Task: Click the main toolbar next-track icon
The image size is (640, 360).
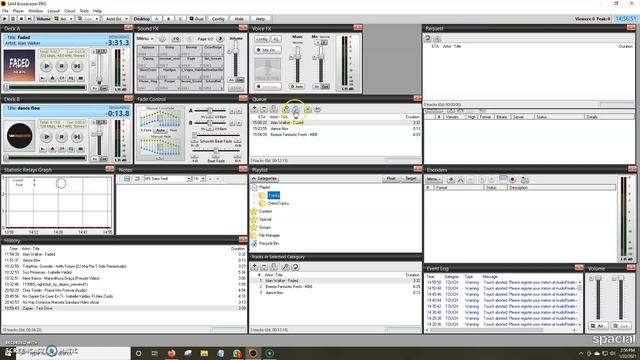Action: [x=29, y=19]
